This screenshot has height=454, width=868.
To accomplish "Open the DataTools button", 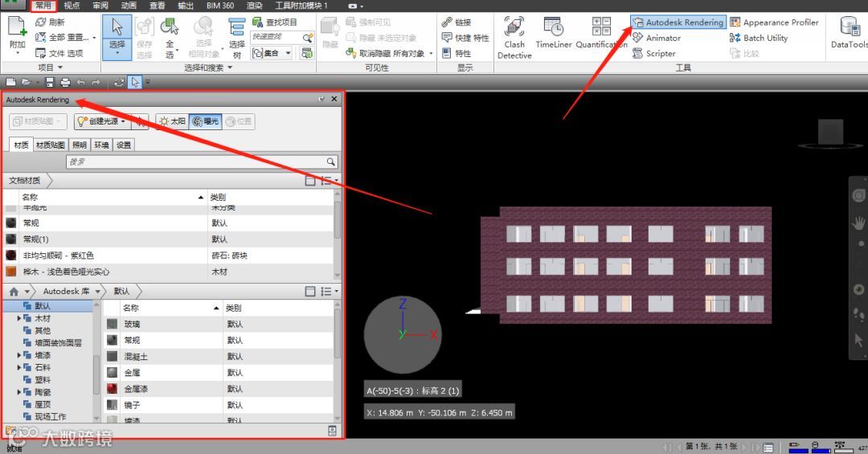I will 850,33.
